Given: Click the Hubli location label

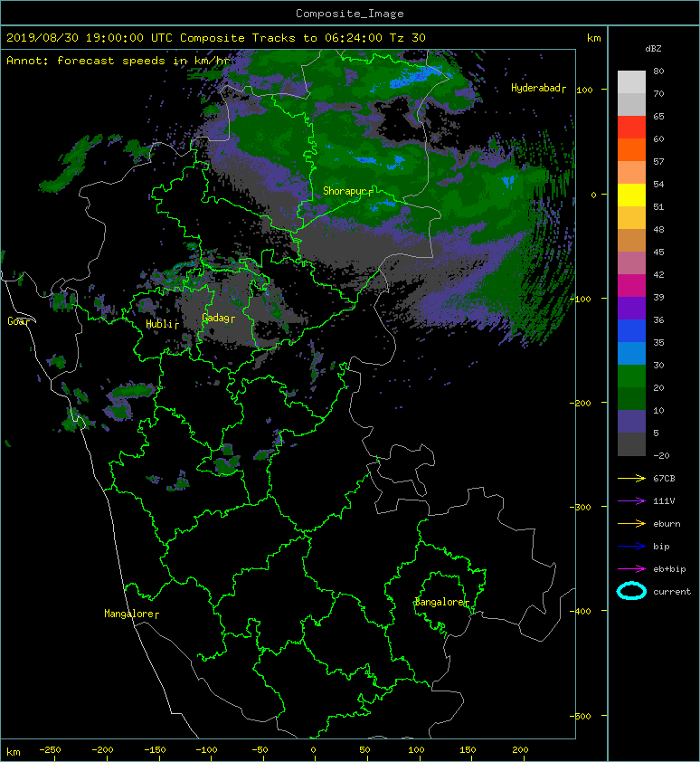Looking at the screenshot, I should (x=162, y=324).
